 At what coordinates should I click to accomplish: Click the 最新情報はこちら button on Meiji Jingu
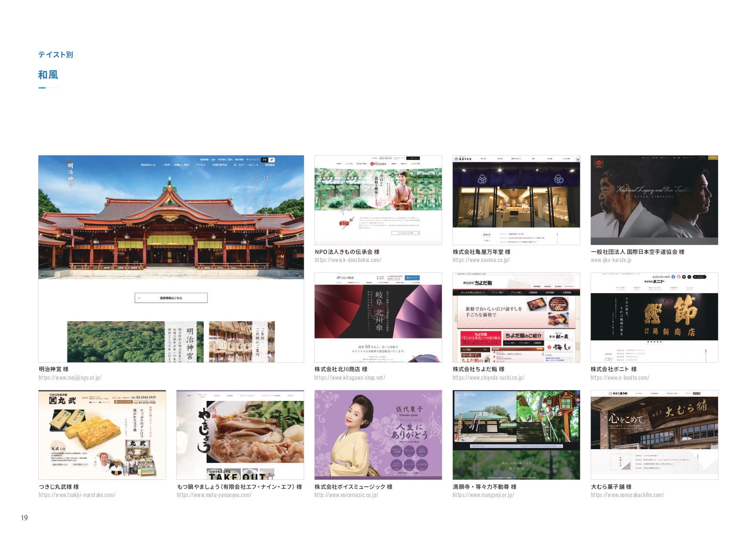tap(171, 298)
